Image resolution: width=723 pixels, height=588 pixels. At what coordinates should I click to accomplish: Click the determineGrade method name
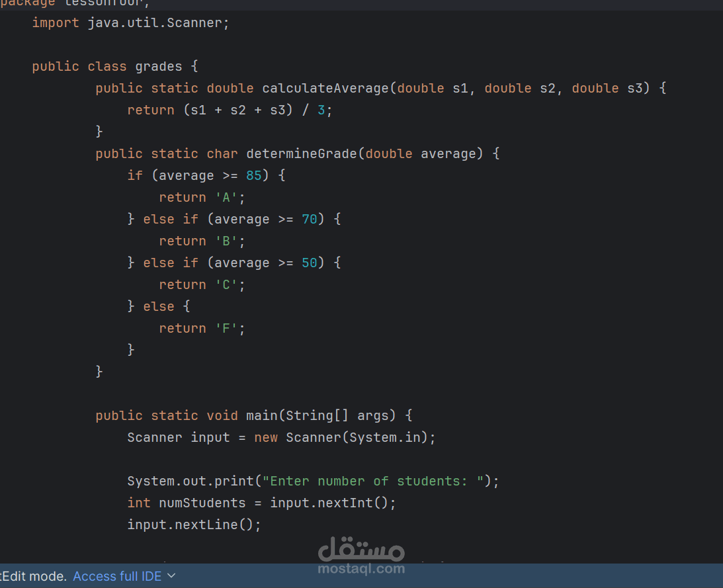click(302, 153)
